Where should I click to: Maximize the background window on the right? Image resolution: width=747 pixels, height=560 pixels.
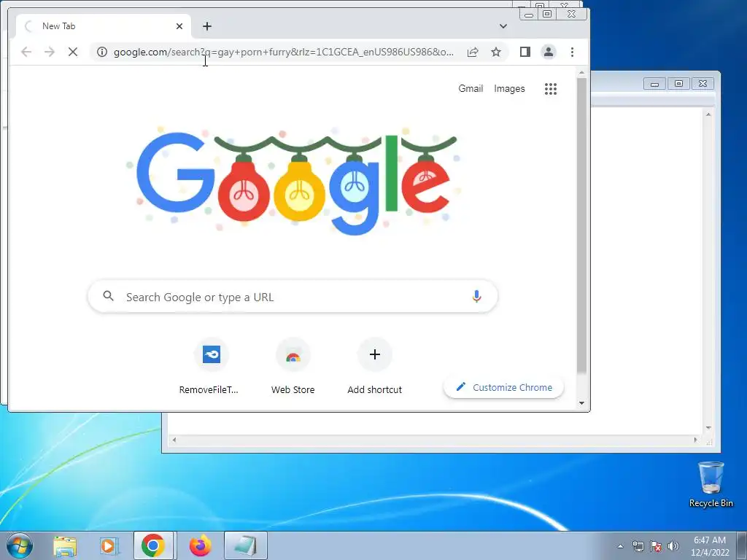pyautogui.click(x=678, y=84)
